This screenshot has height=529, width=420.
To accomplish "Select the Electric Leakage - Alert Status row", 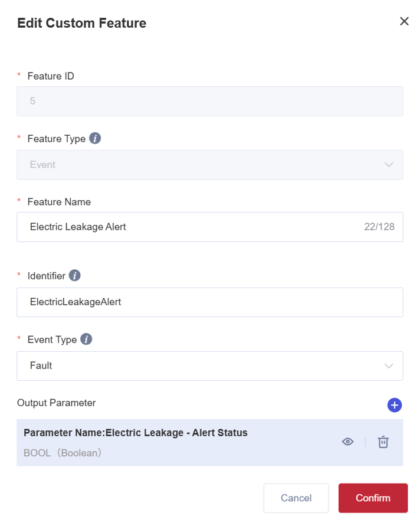I will tap(177, 443).
